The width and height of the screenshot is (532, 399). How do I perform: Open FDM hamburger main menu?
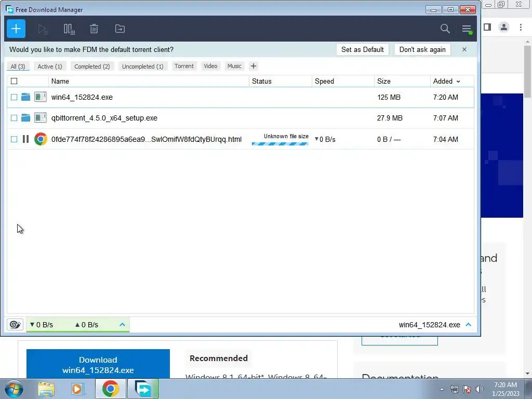pyautogui.click(x=467, y=29)
